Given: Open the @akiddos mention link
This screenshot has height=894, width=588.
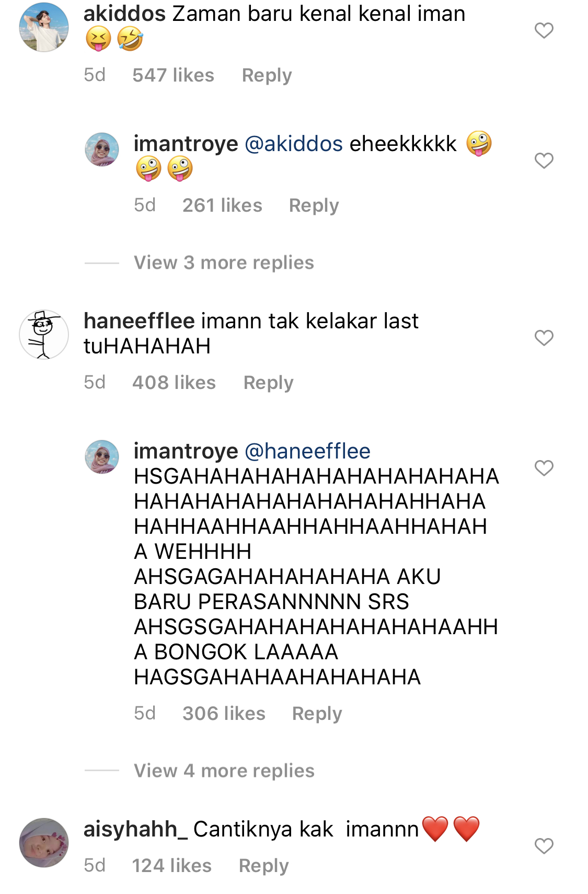Looking at the screenshot, I should 294,144.
